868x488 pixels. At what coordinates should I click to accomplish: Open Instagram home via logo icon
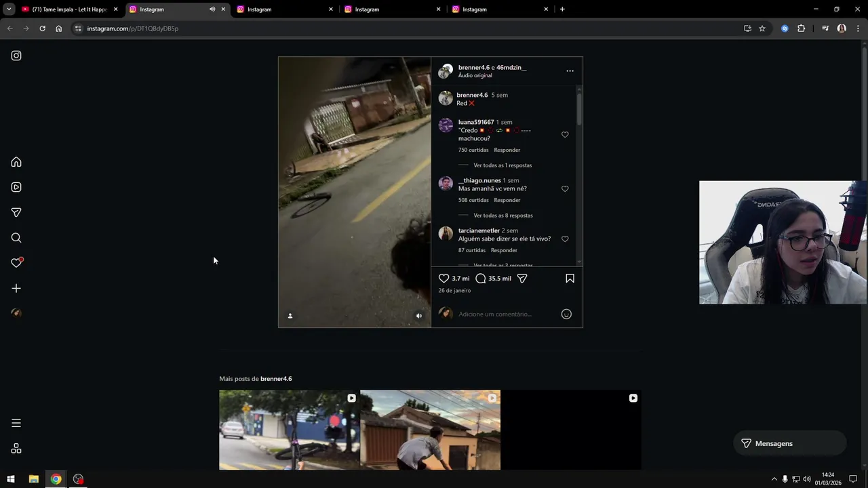click(x=16, y=56)
